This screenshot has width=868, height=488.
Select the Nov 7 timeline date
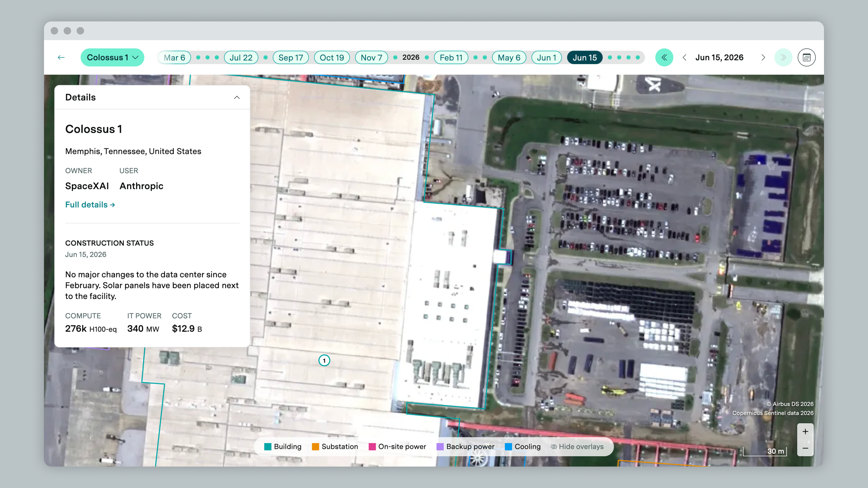(x=371, y=58)
